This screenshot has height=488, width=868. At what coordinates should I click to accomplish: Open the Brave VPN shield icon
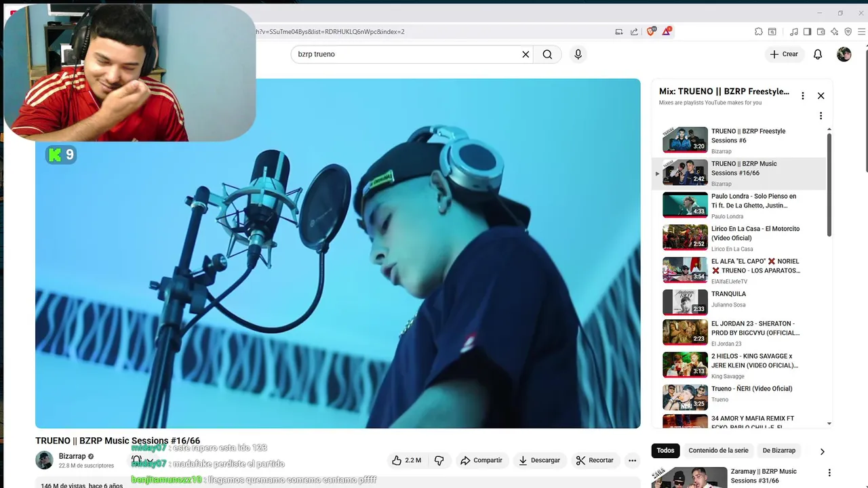coord(848,32)
